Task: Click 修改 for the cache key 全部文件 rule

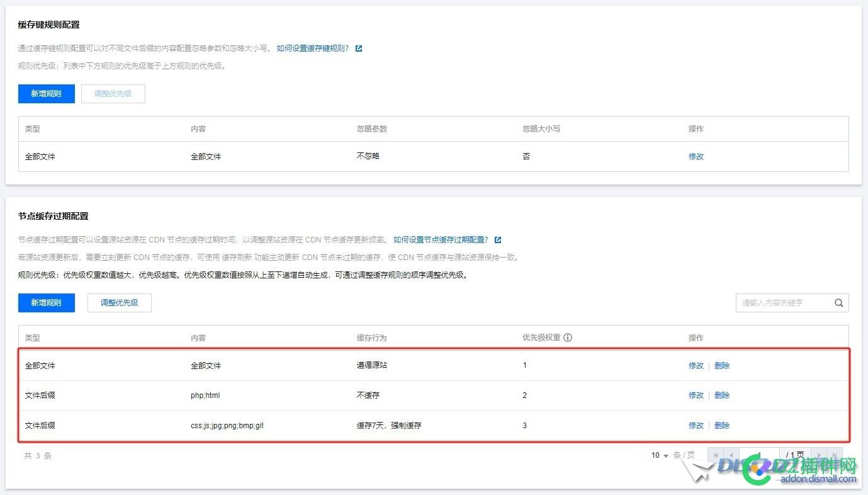Action: 696,157
